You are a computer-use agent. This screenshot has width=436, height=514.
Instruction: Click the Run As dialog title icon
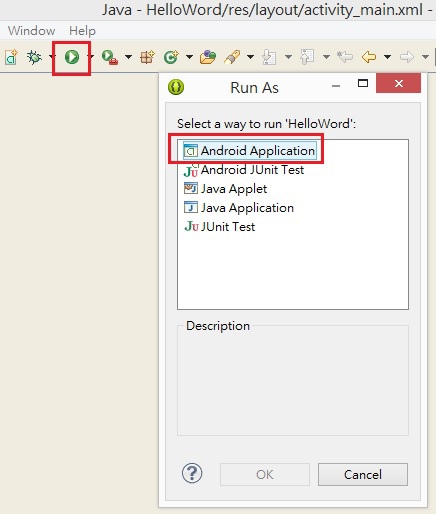[176, 87]
